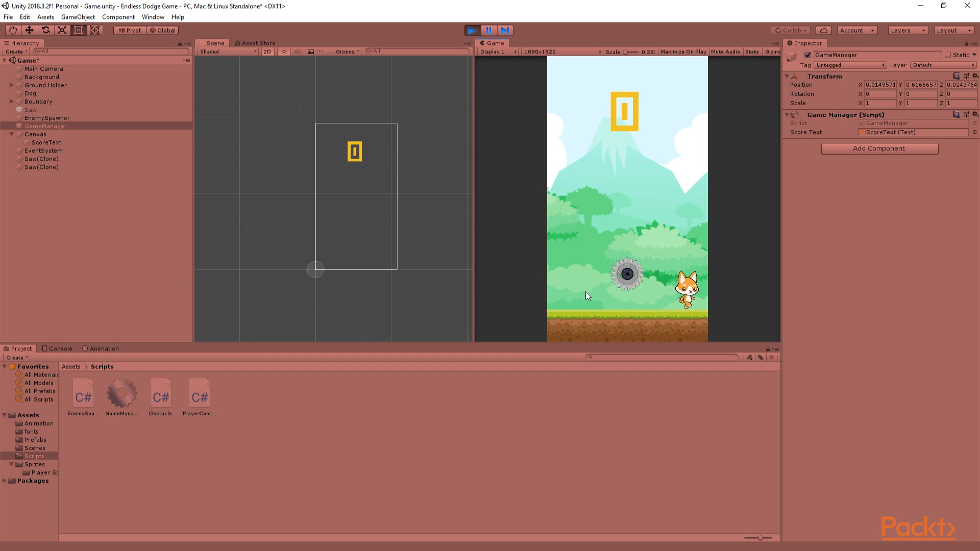This screenshot has height=551, width=980.
Task: Select the Hand tool in toolbar
Action: 13,30
